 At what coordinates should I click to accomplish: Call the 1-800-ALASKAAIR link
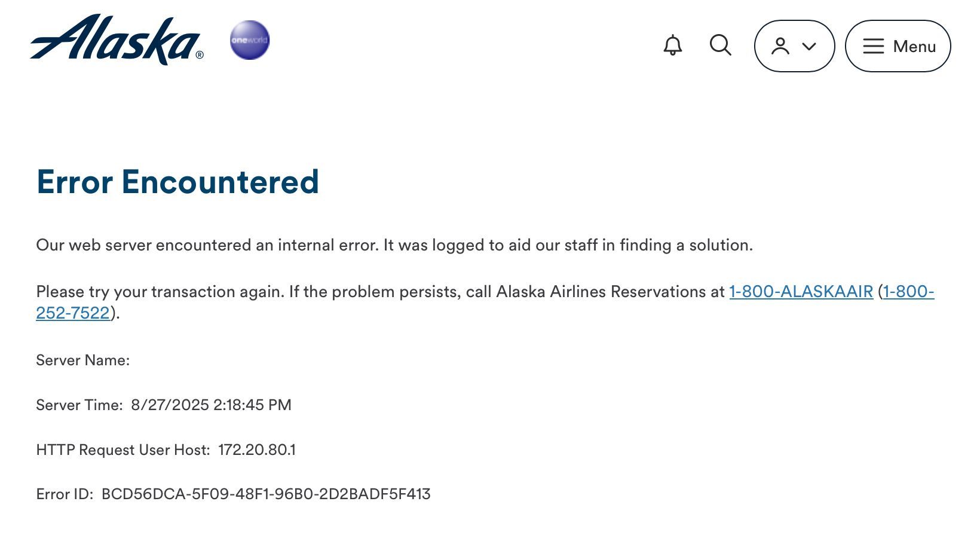pyautogui.click(x=801, y=292)
